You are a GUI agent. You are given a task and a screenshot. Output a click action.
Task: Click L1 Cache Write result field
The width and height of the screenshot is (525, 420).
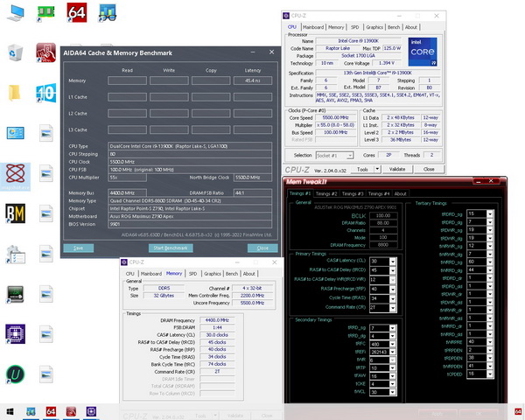pos(169,97)
